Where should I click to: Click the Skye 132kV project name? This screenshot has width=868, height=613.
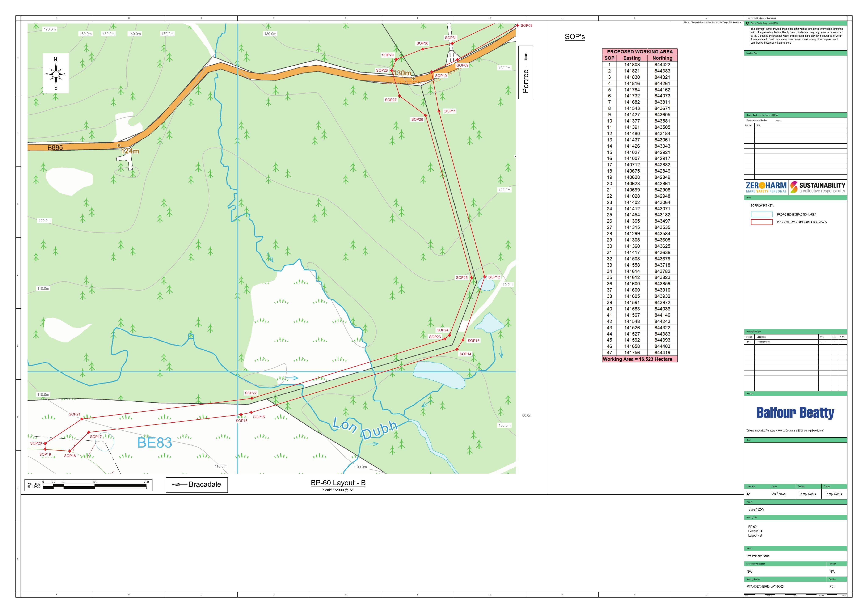click(x=756, y=509)
